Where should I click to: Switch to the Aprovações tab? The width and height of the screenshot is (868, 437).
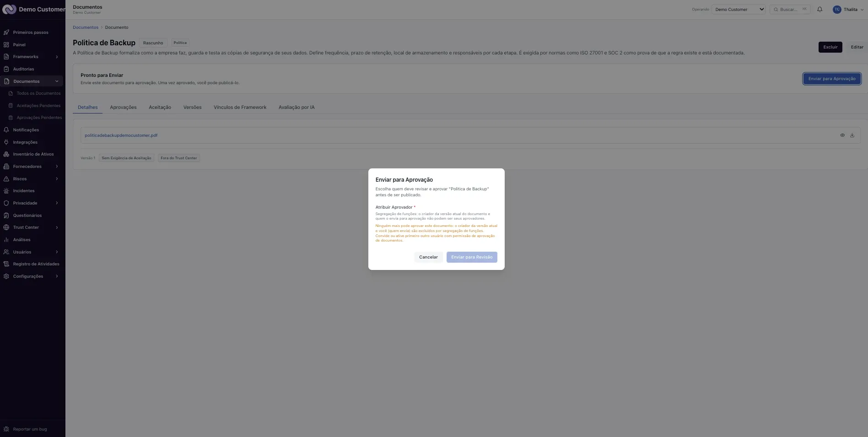pyautogui.click(x=123, y=108)
